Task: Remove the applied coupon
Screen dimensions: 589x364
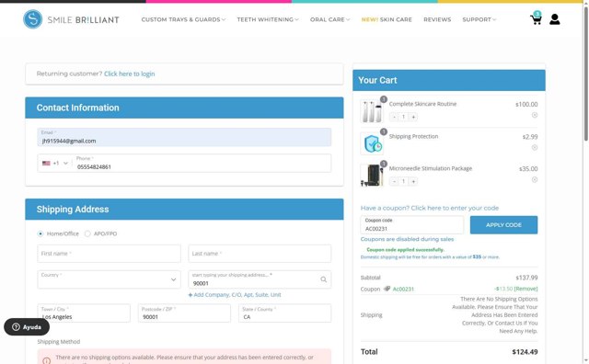Action: pos(525,289)
